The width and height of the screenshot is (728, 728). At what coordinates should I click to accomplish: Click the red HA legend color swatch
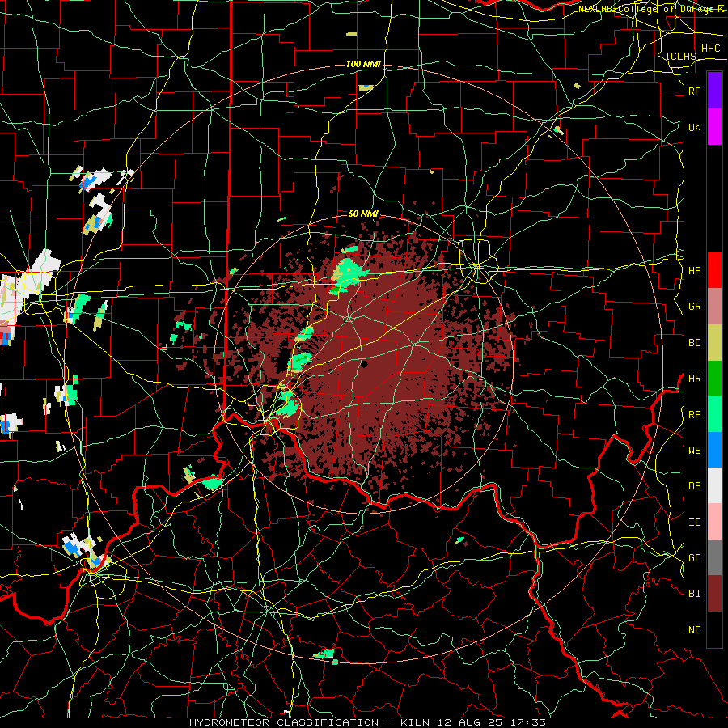[x=714, y=270]
